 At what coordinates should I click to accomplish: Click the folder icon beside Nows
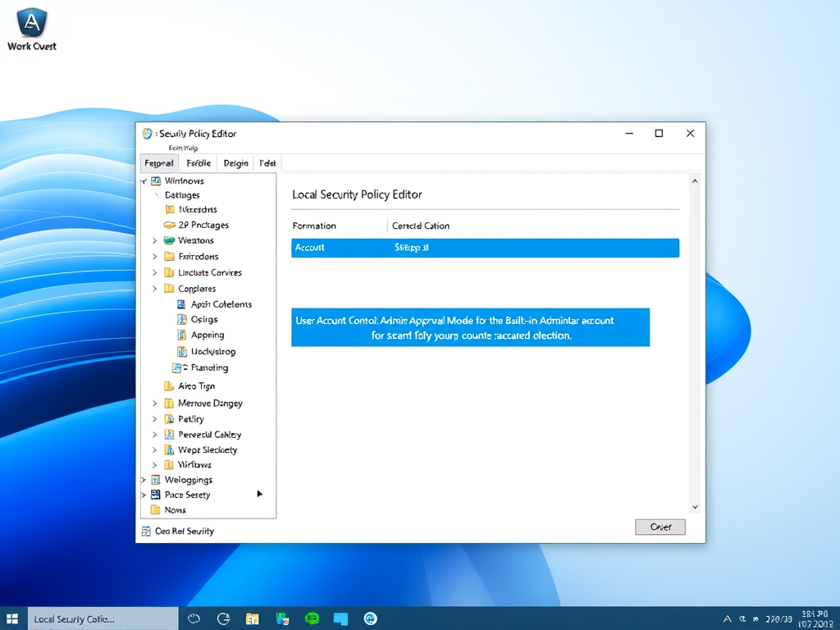click(x=156, y=509)
